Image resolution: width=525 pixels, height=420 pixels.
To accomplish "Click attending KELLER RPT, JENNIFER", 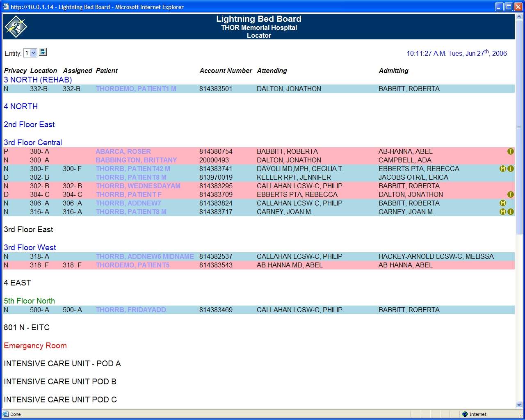I will (294, 177).
